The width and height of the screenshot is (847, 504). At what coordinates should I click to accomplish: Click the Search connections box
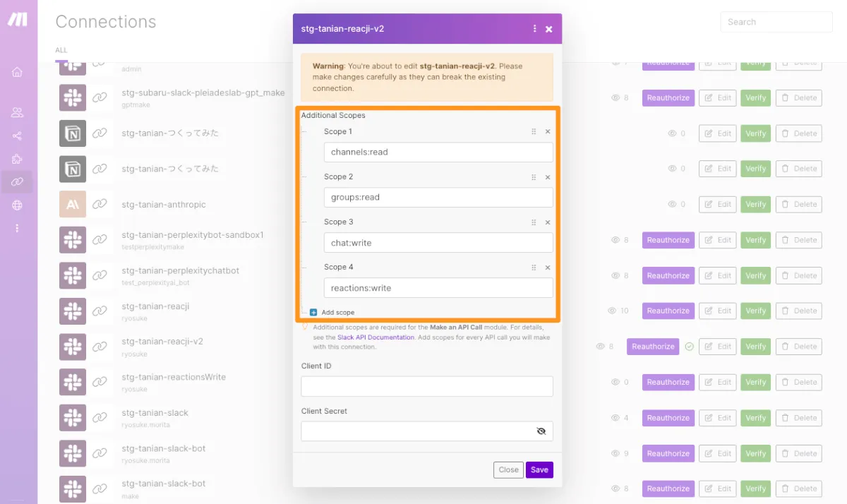(x=776, y=22)
